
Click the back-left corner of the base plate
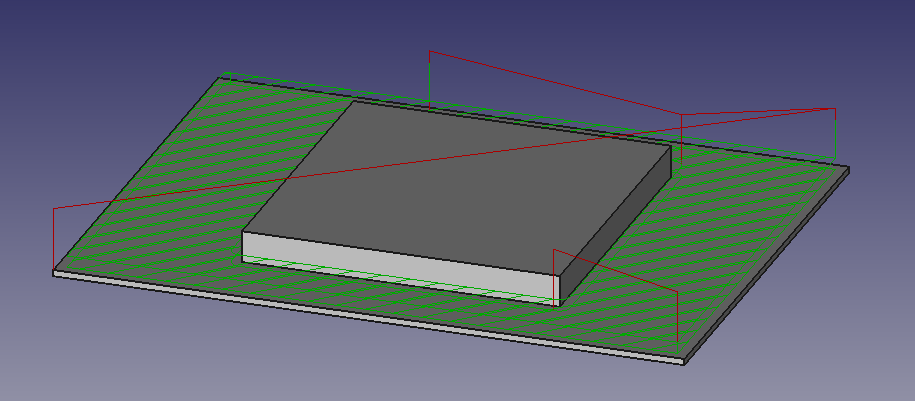coord(223,74)
